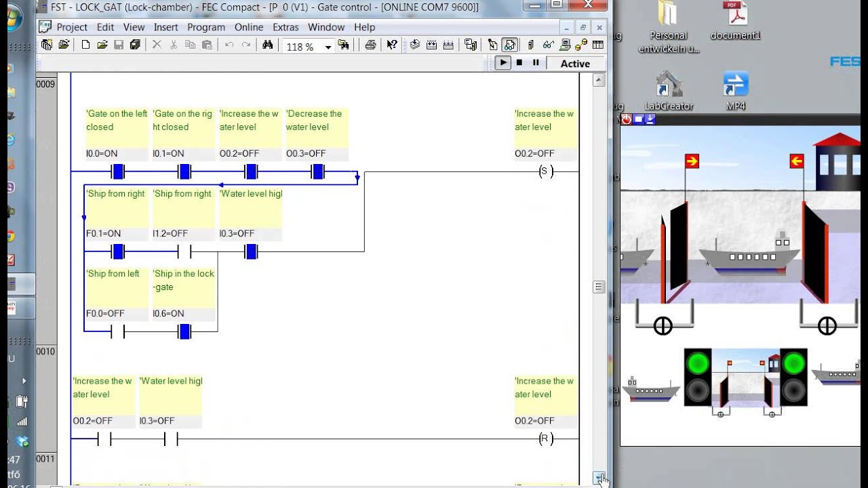
Task: Click the right valve symbol under the lock
Action: [827, 326]
